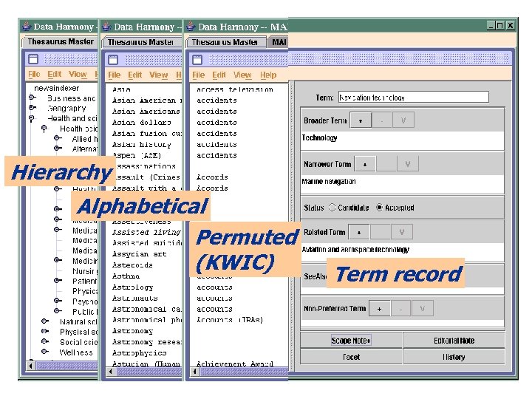Click left scroll arrow in Permuted window
The width and height of the screenshot is (532, 399).
[x=194, y=372]
